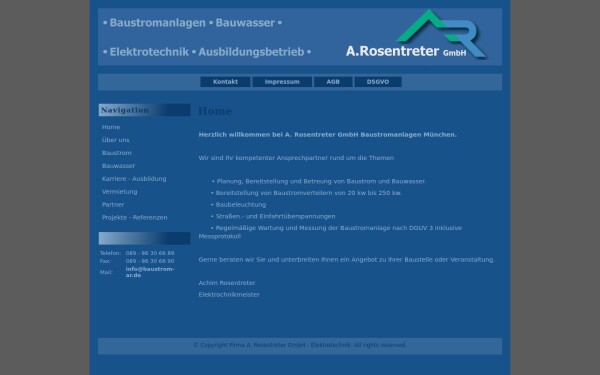Click the 'Herzlich willkommen' welcome line
Image resolution: width=600 pixels, height=375 pixels.
click(328, 135)
